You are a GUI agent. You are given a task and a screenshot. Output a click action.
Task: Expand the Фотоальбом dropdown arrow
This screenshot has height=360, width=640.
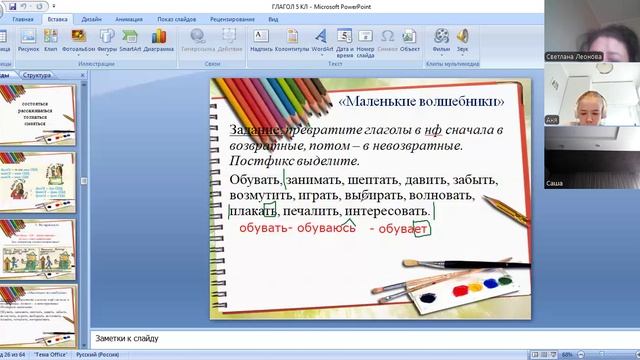click(x=78, y=55)
